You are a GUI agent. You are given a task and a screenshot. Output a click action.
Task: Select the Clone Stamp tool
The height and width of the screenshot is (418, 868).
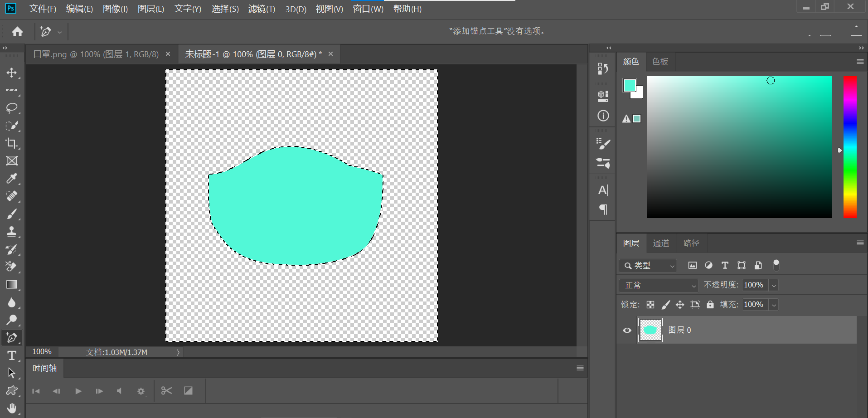click(12, 232)
